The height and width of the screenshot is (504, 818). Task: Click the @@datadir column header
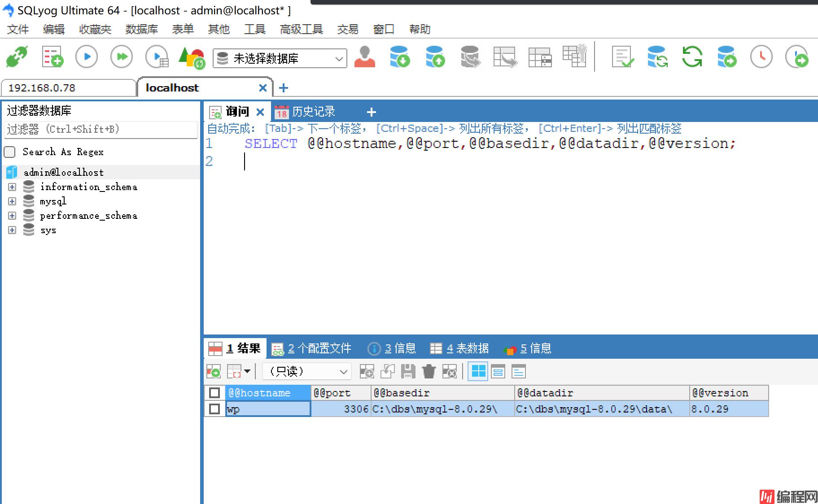(x=602, y=393)
